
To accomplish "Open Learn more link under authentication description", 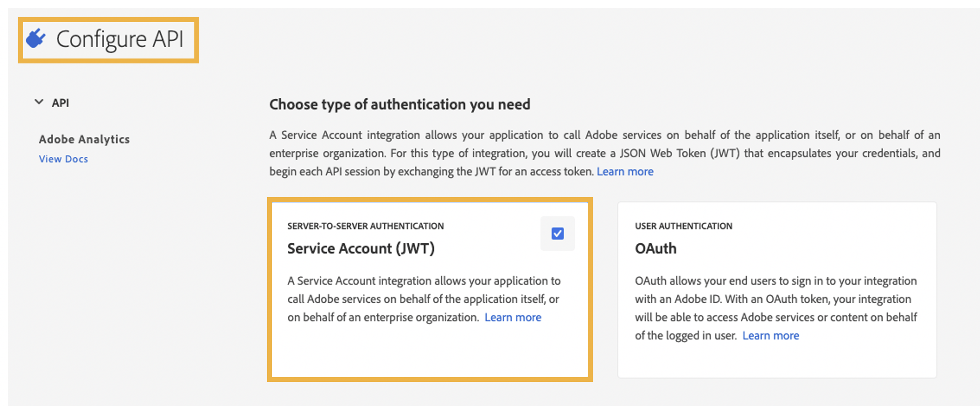I will tap(625, 172).
